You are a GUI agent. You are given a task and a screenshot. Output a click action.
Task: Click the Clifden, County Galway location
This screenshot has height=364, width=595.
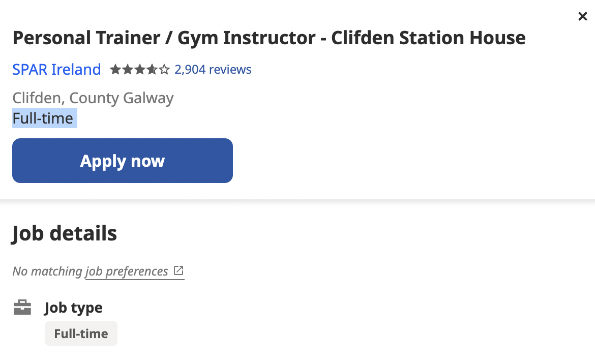pyautogui.click(x=93, y=98)
